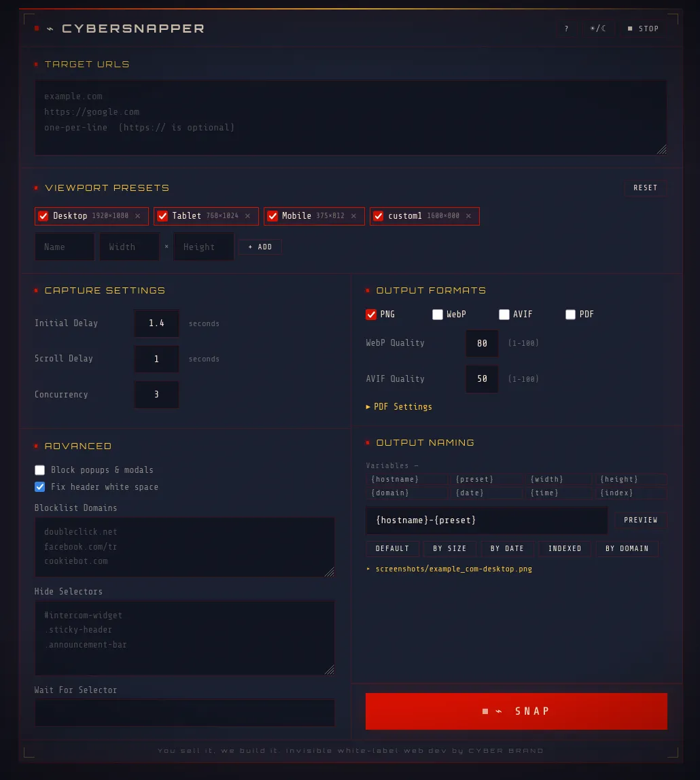The height and width of the screenshot is (780, 700).
Task: Remove the Desktop preset with its X
Action: click(x=138, y=216)
